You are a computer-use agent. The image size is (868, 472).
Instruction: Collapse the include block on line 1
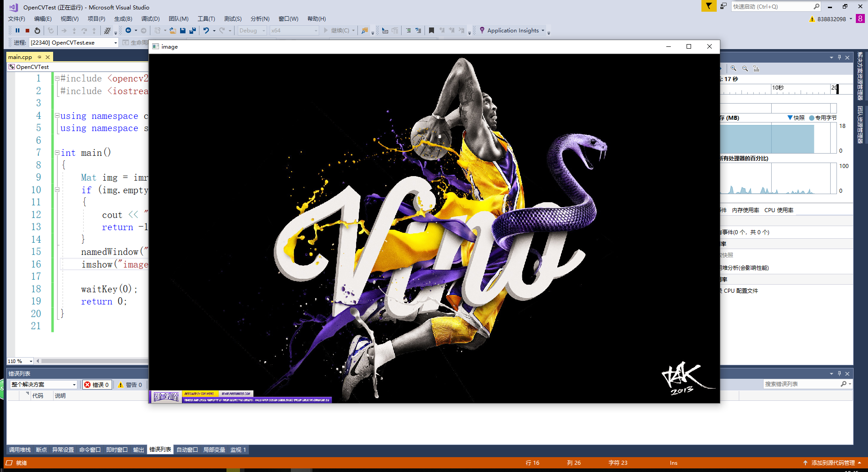(x=57, y=78)
